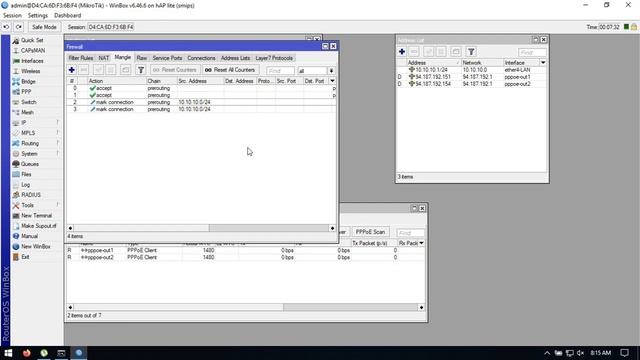Launch New Terminal
Screen dimensions: 640x360
pos(36,216)
